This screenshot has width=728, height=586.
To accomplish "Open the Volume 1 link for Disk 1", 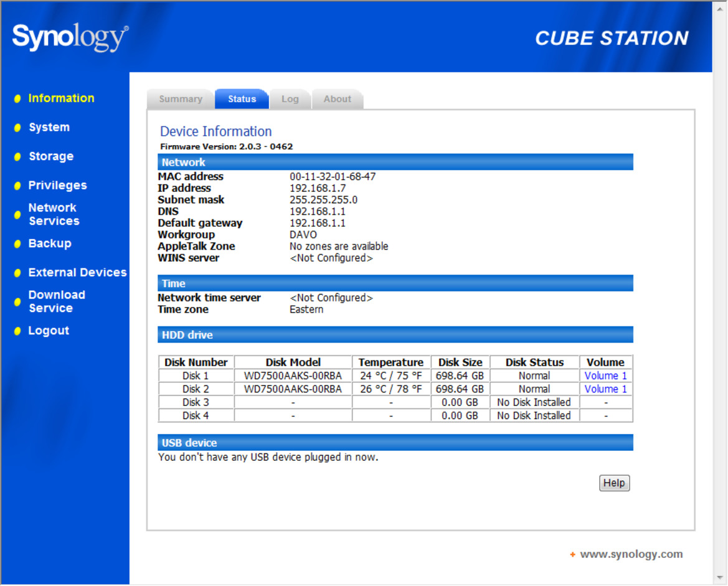I will (x=605, y=376).
